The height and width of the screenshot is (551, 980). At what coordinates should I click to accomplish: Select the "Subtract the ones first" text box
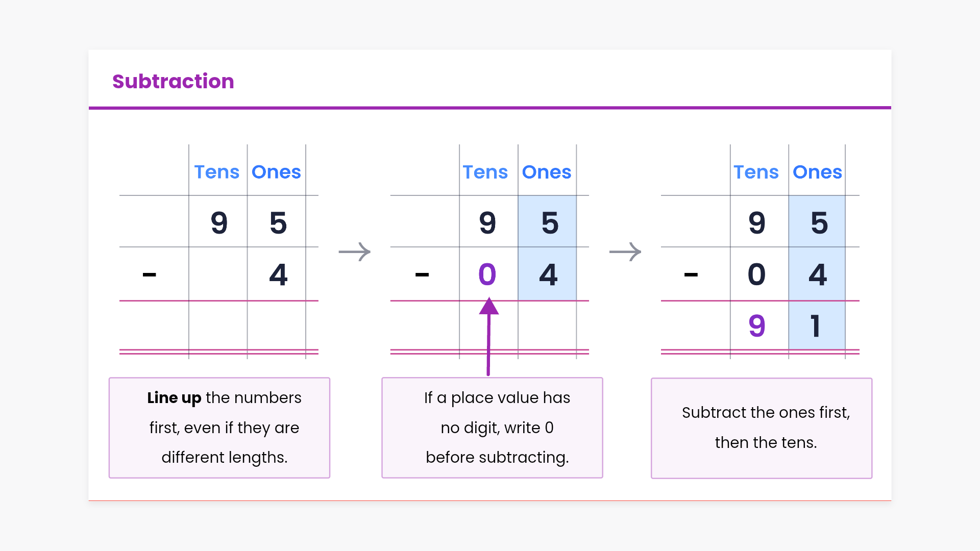tap(762, 428)
